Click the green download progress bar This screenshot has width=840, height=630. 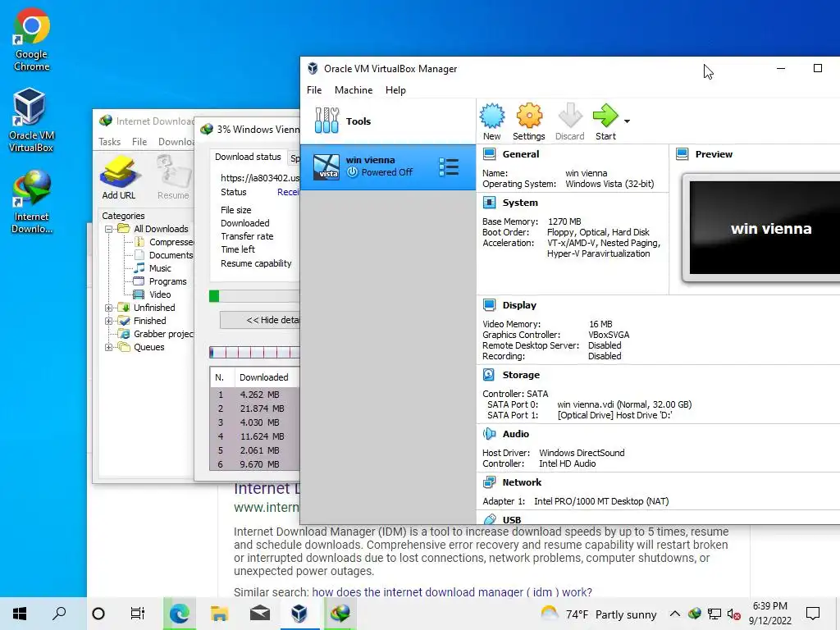tap(214, 296)
